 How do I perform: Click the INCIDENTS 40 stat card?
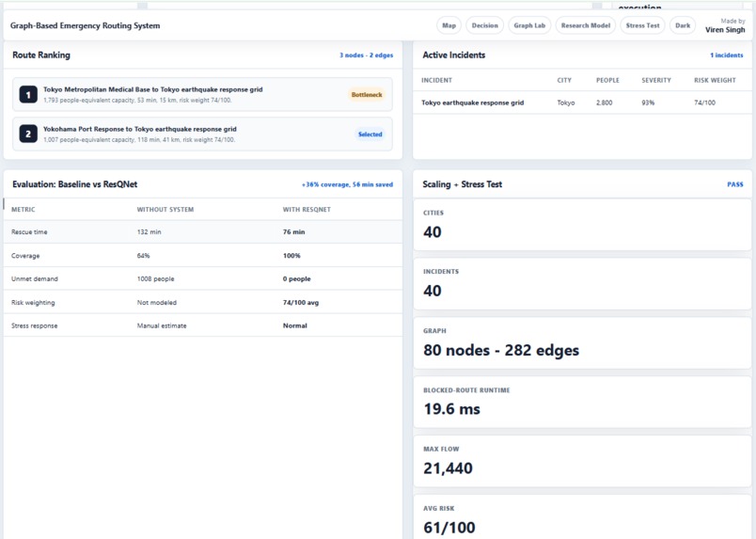click(x=582, y=284)
